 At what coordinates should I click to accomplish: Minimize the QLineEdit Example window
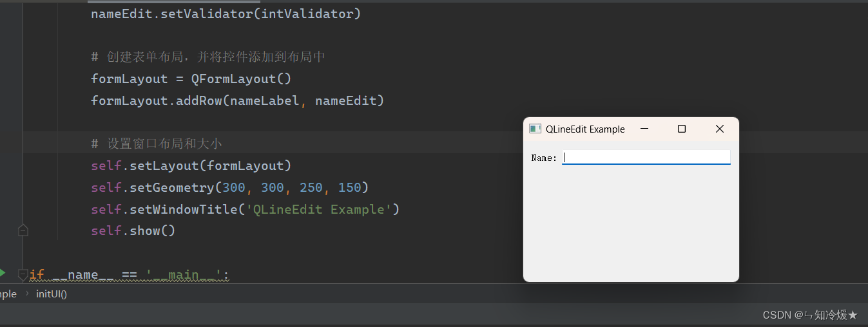tap(644, 129)
